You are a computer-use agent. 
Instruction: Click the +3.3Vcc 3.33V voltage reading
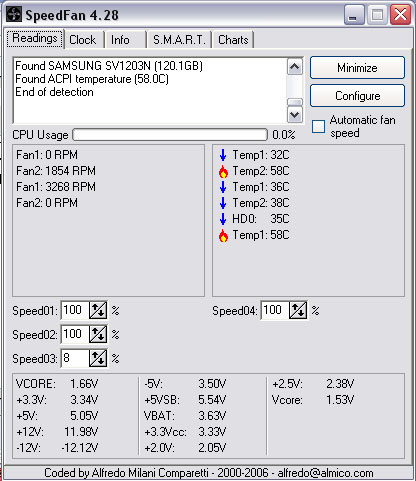185,432
